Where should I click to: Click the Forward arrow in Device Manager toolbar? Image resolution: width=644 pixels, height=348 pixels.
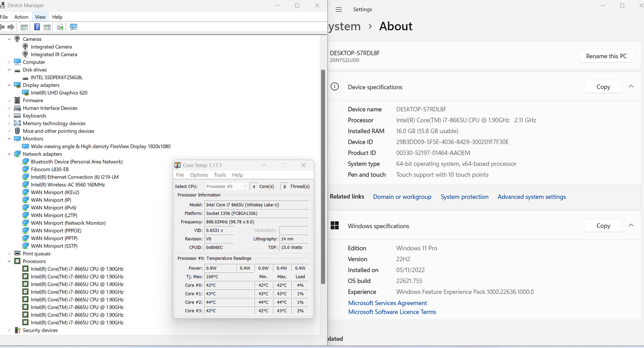[11, 27]
